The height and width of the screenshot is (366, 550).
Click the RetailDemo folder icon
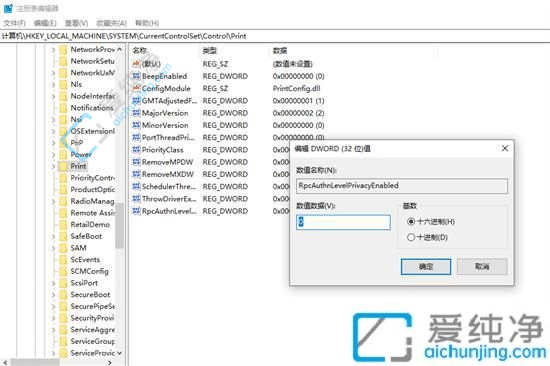[63, 225]
